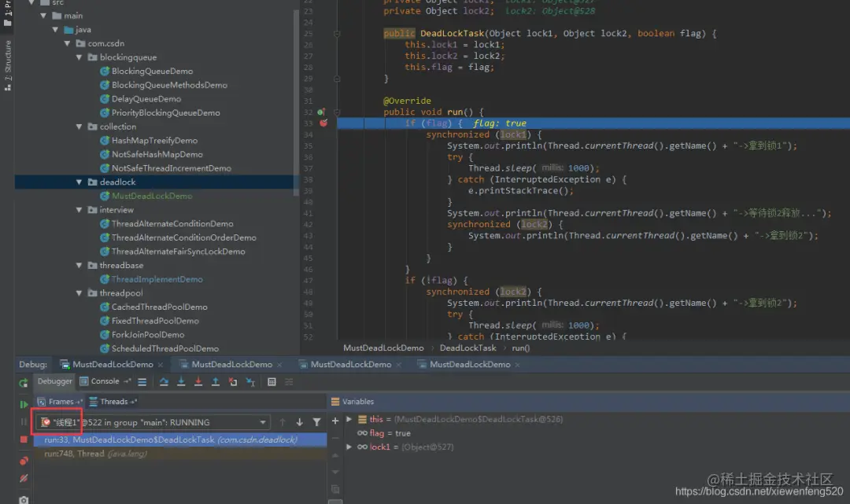Open BlockingQueueDemo class in the tree

[153, 71]
